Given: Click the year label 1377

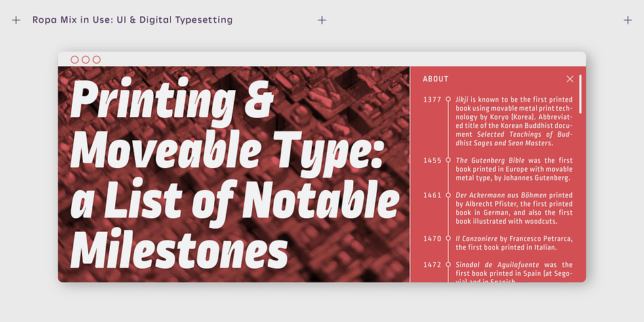Looking at the screenshot, I should click(432, 100).
